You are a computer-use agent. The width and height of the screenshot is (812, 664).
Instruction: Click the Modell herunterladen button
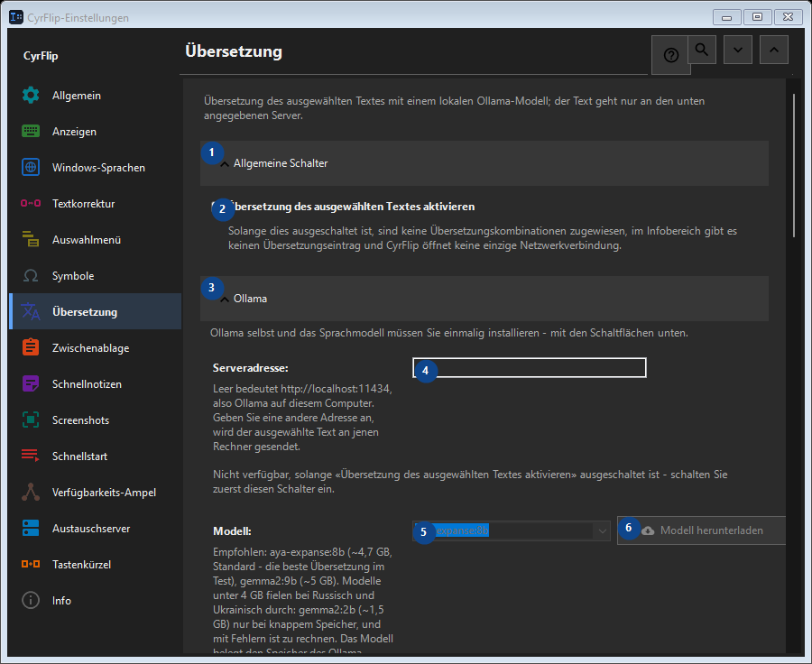click(x=702, y=530)
